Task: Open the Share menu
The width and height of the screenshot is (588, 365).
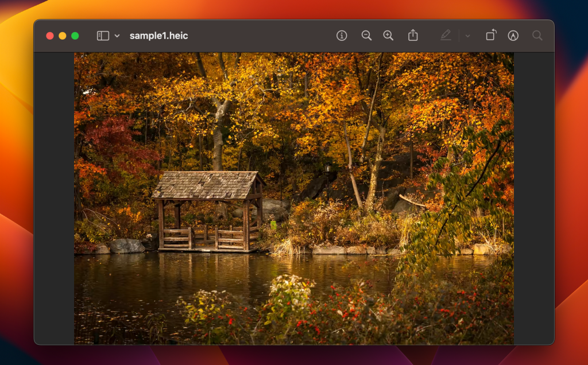Action: pyautogui.click(x=413, y=35)
